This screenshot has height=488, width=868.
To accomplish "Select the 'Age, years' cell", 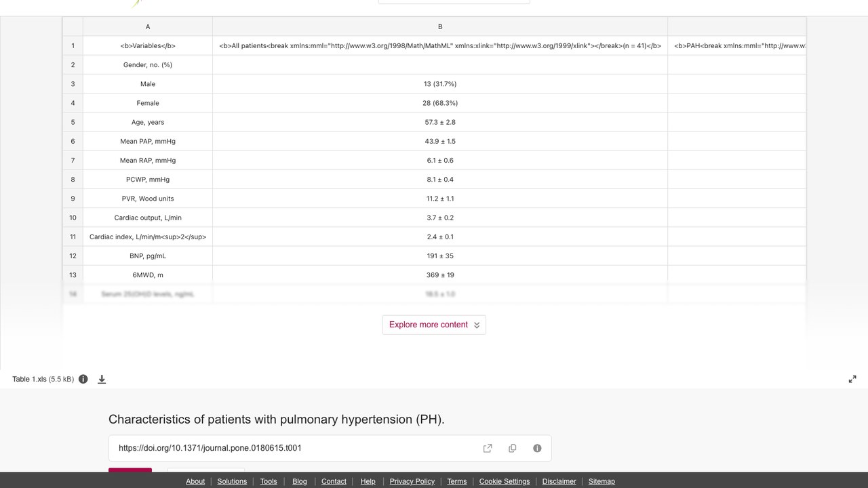I will [148, 122].
